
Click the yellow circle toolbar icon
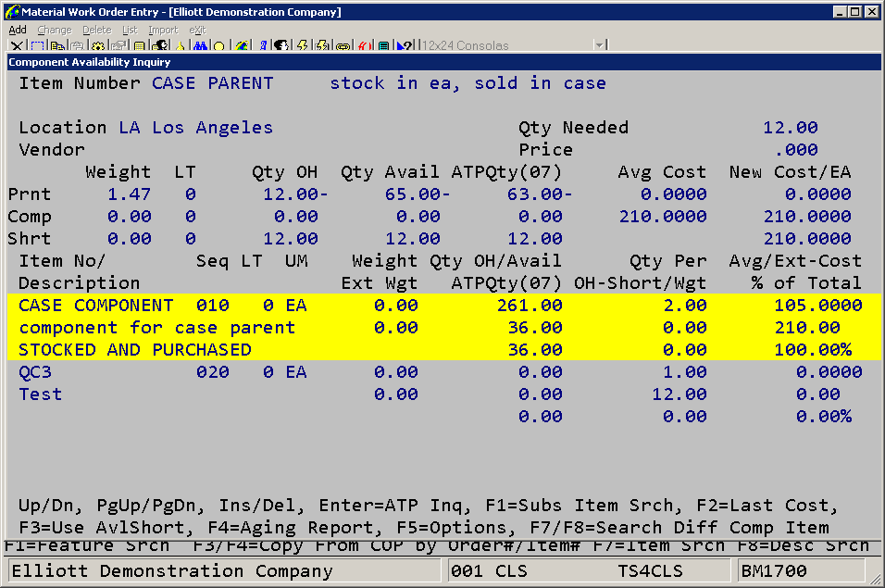click(219, 46)
